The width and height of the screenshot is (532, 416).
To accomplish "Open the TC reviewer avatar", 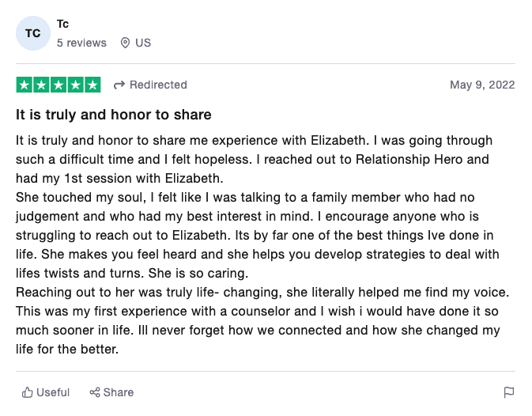I will pos(33,33).
